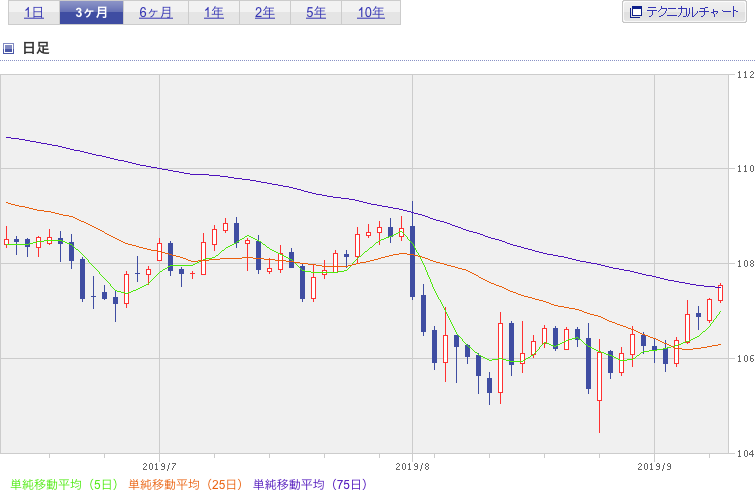
Task: Click the 110 price axis label
Action: tap(745, 169)
